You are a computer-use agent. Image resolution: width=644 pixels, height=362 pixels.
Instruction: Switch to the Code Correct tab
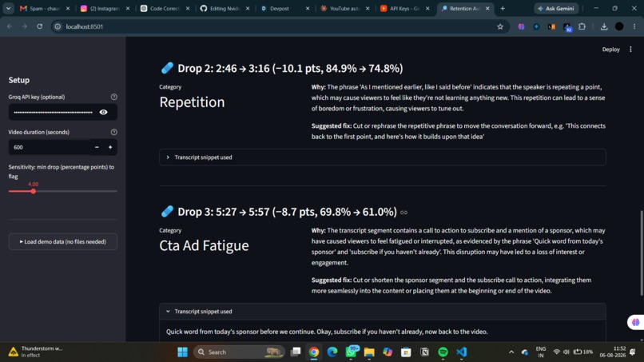pyautogui.click(x=165, y=8)
